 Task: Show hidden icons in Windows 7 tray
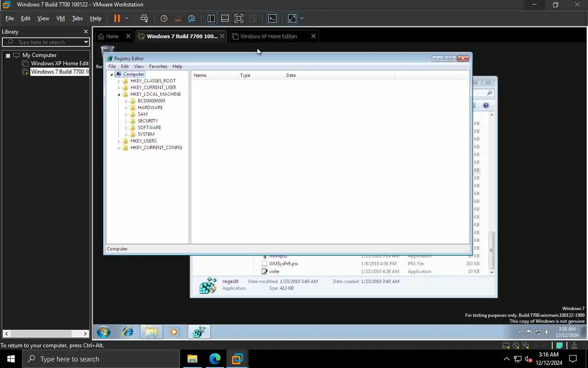click(520, 332)
